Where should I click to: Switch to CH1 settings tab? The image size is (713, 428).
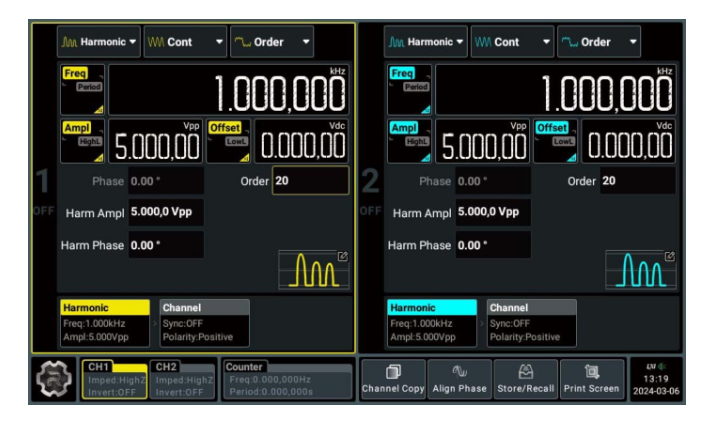click(x=115, y=379)
